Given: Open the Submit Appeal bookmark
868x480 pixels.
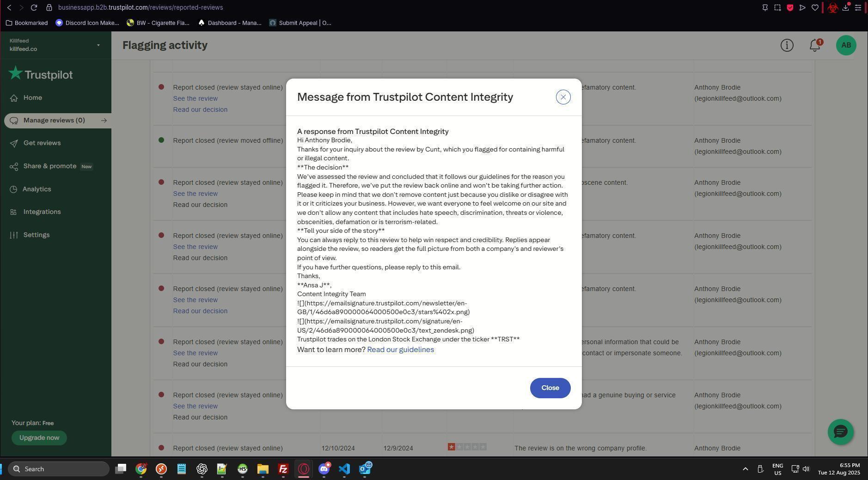Looking at the screenshot, I should [300, 23].
